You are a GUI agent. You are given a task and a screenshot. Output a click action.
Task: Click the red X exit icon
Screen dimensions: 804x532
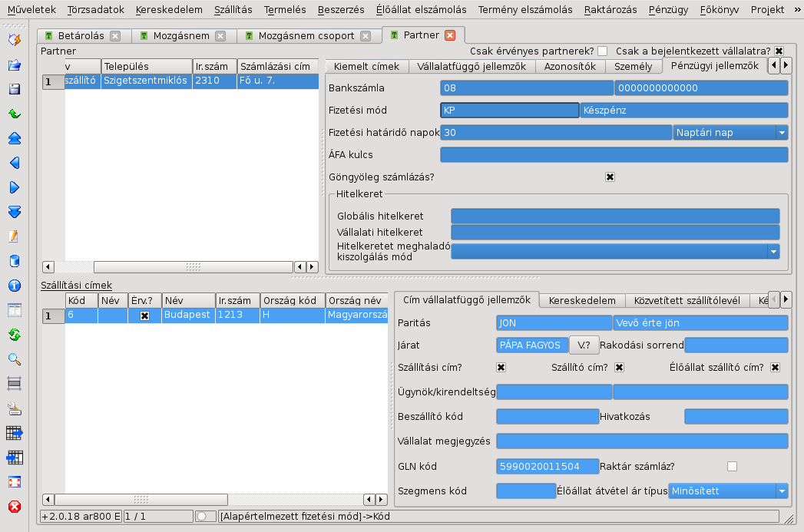(x=14, y=507)
